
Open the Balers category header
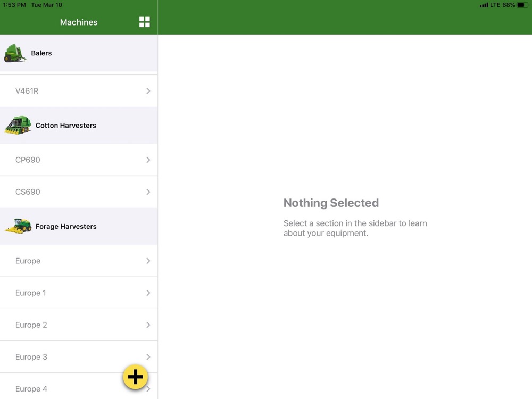[x=41, y=53]
